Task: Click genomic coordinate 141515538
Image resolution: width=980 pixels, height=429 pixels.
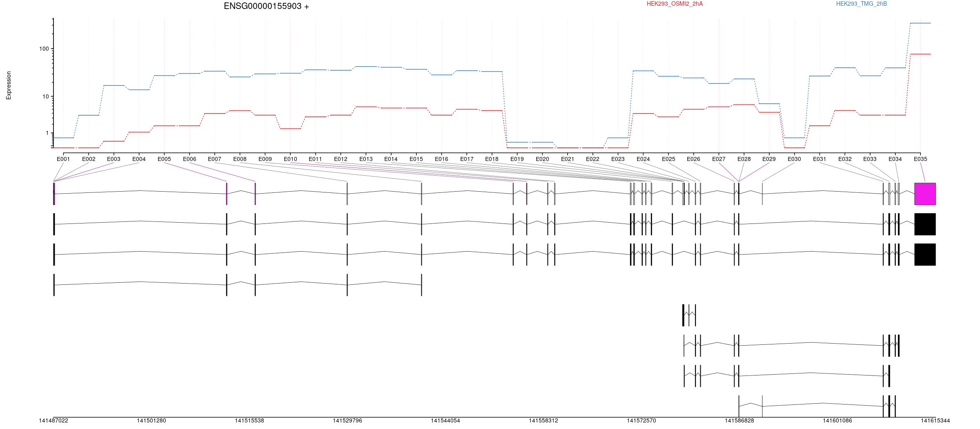Action: [249, 420]
